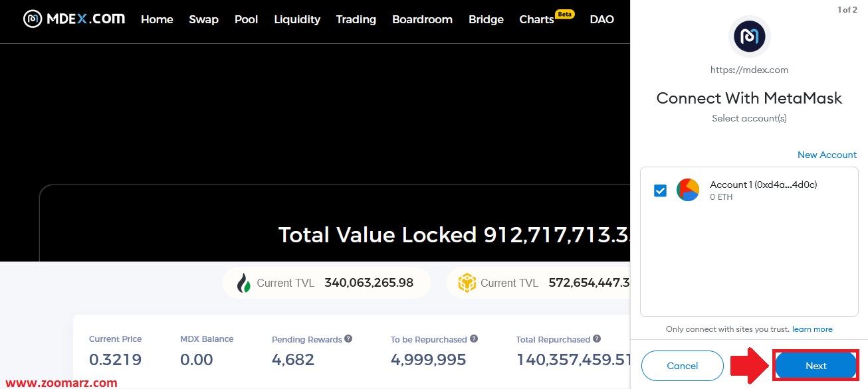Click the To be Repurchased help icon

point(474,339)
